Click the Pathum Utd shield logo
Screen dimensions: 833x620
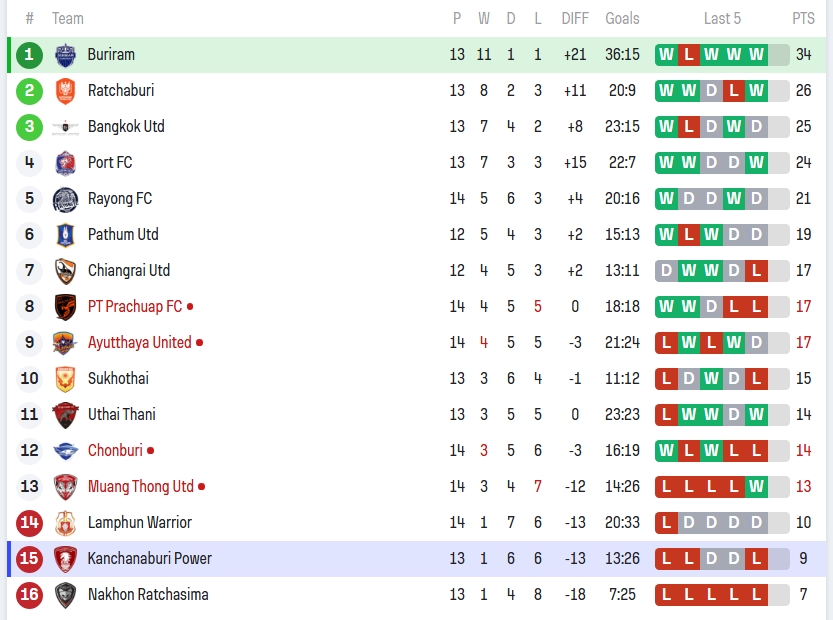click(x=65, y=235)
